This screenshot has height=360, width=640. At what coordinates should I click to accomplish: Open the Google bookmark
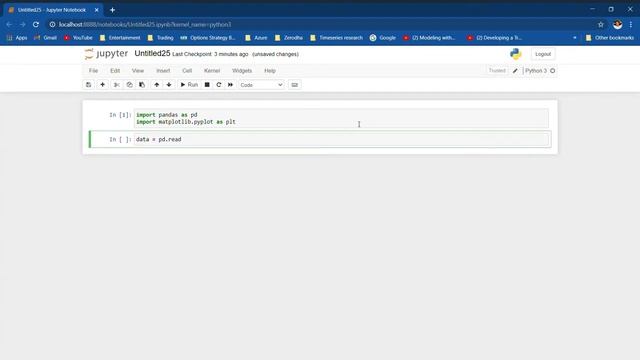tap(383, 38)
